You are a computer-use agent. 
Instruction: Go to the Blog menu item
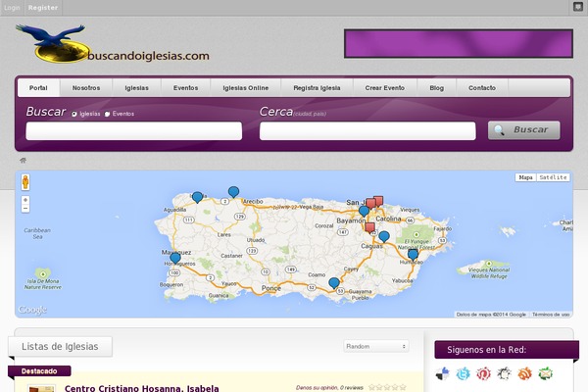tap(436, 88)
